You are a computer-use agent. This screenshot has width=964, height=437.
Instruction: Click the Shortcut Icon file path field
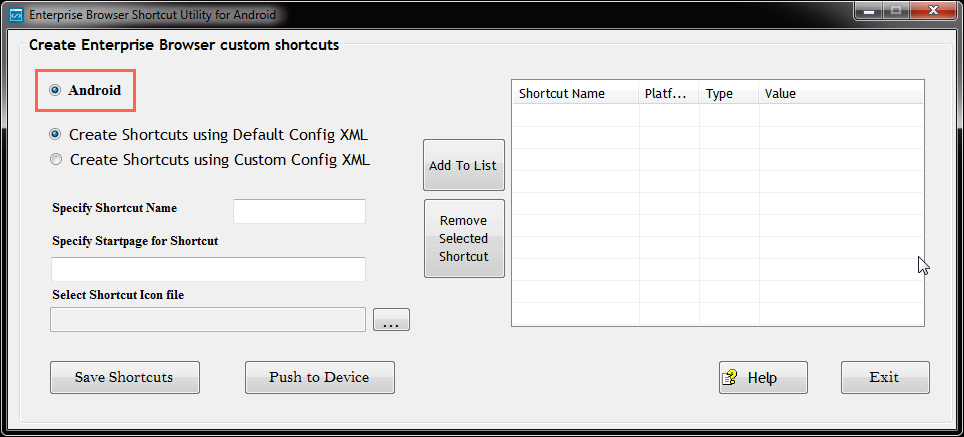(x=208, y=319)
